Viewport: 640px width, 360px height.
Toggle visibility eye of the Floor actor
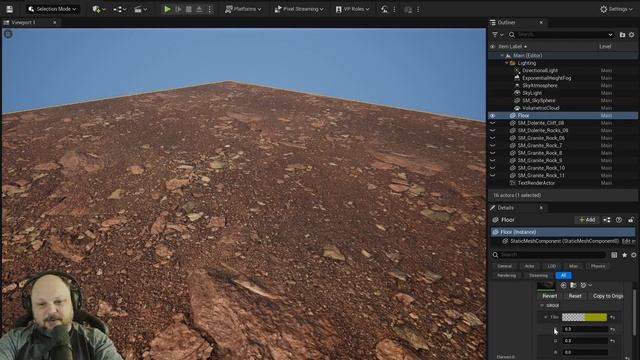[493, 116]
